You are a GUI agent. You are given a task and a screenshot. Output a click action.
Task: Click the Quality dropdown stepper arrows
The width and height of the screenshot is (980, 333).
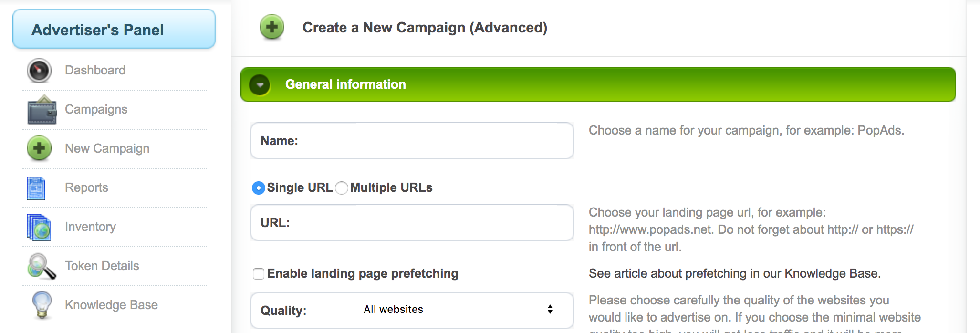[x=550, y=309]
